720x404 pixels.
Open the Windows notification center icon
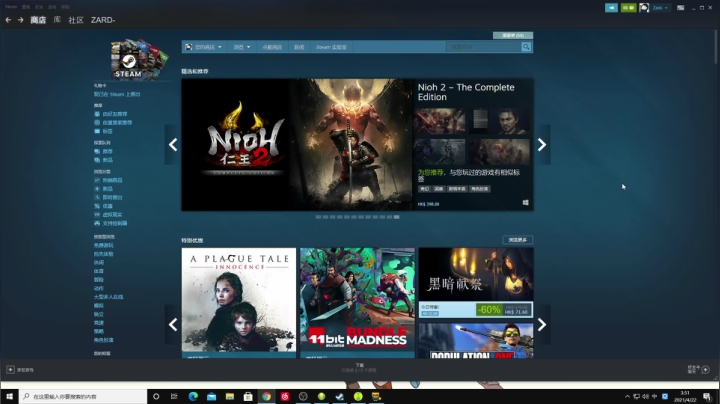707,397
